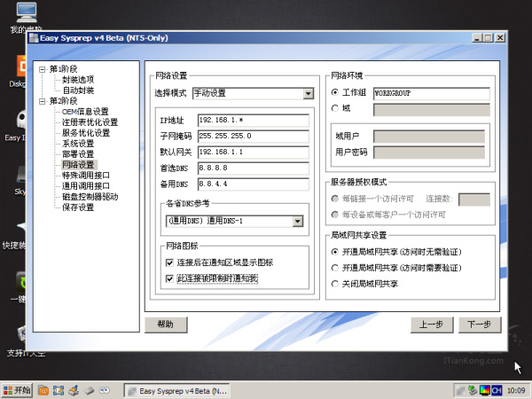The width and height of the screenshot is (532, 399).
Task: Close the Easy Sysprep window
Action: pyautogui.click(x=500, y=37)
